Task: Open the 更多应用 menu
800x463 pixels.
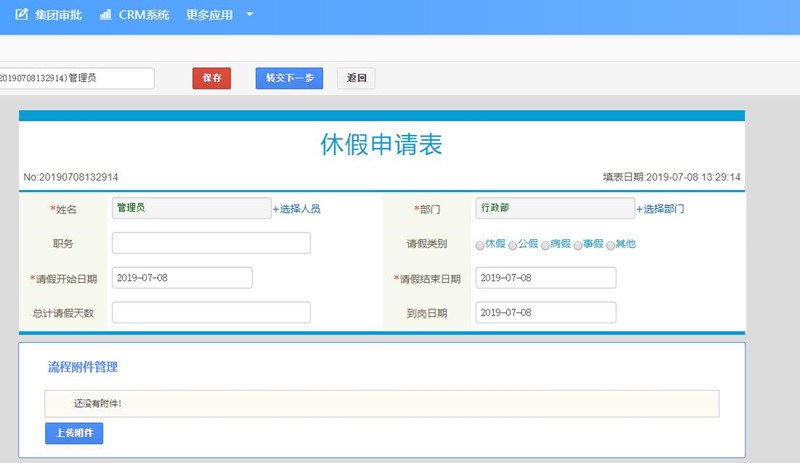Action: 209,15
